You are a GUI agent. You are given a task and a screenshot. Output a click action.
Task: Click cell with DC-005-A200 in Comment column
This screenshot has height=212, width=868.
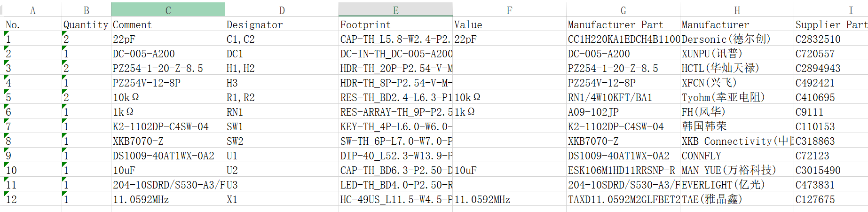click(168, 54)
